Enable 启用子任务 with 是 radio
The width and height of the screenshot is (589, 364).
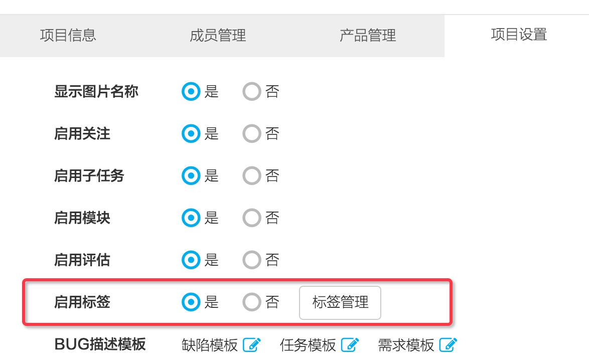[191, 175]
